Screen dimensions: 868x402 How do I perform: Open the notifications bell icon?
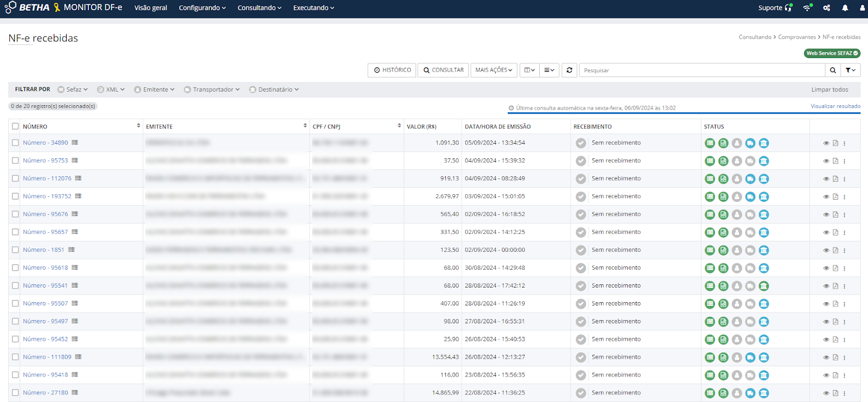click(x=845, y=8)
